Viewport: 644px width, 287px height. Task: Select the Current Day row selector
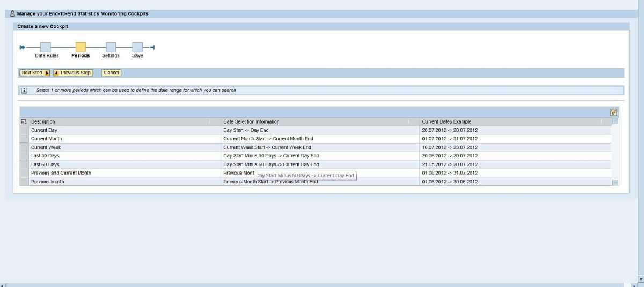coord(24,130)
